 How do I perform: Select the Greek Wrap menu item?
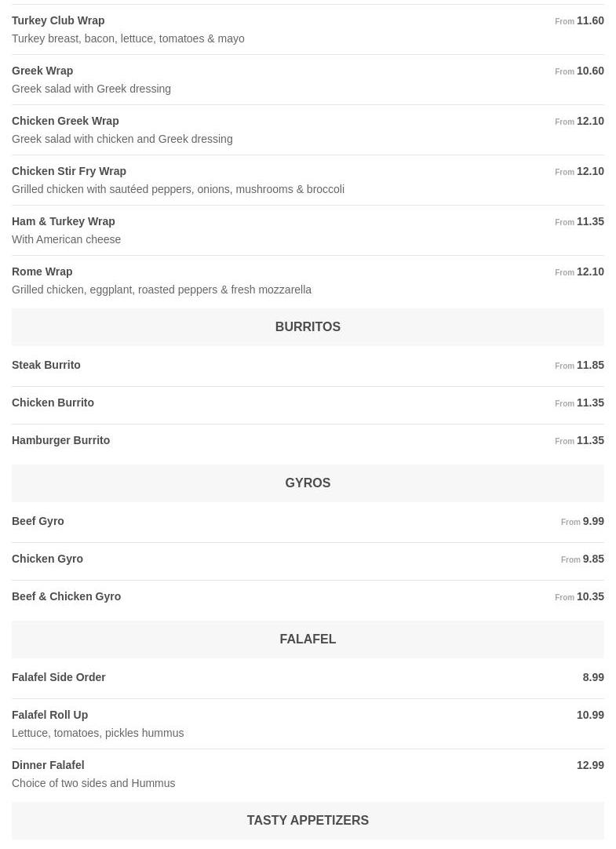pos(42,71)
